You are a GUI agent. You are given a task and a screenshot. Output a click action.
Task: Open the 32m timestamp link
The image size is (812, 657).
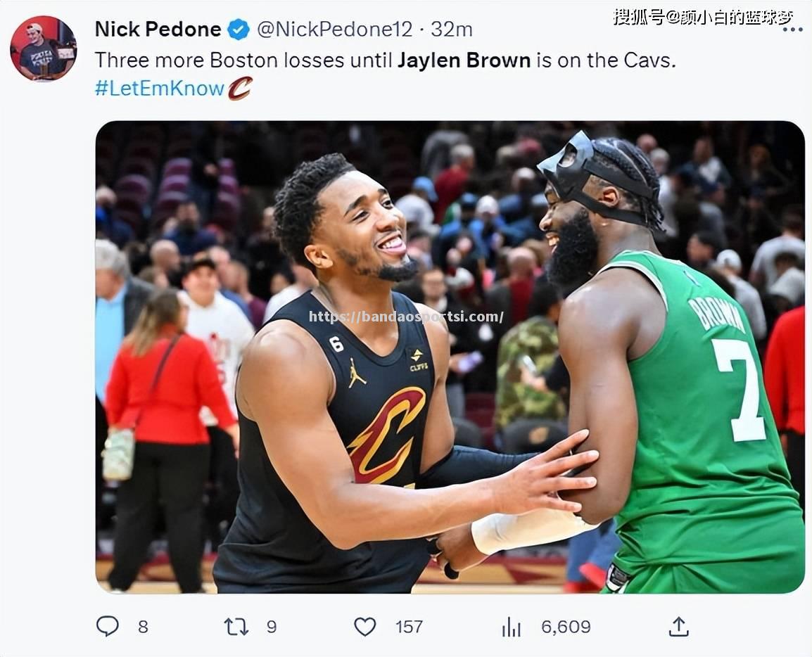pyautogui.click(x=452, y=30)
